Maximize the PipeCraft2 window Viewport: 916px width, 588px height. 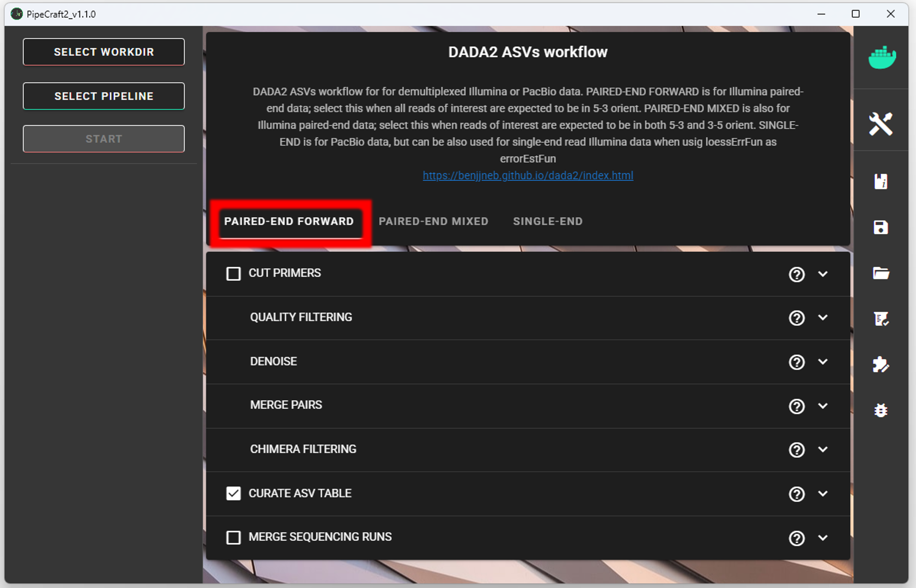pyautogui.click(x=856, y=14)
